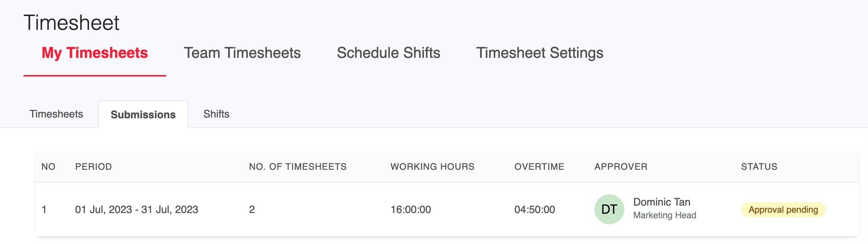Viewport: 868px width, 244px height.
Task: Click the Approval pending status badge
Action: (x=783, y=210)
